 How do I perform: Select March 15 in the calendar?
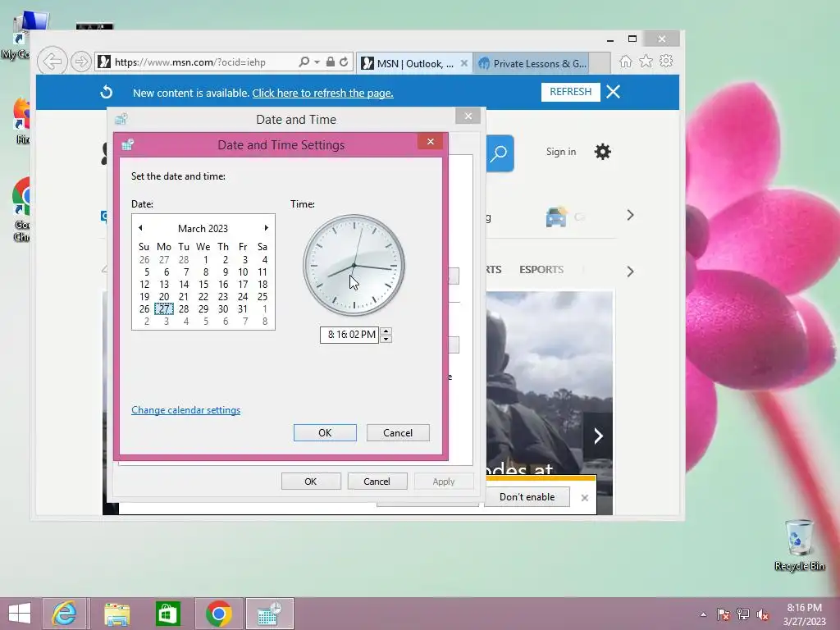coord(203,285)
